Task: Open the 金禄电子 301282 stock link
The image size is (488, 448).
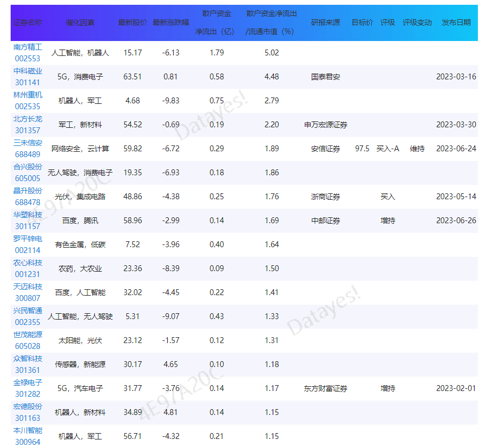Action: pyautogui.click(x=28, y=388)
